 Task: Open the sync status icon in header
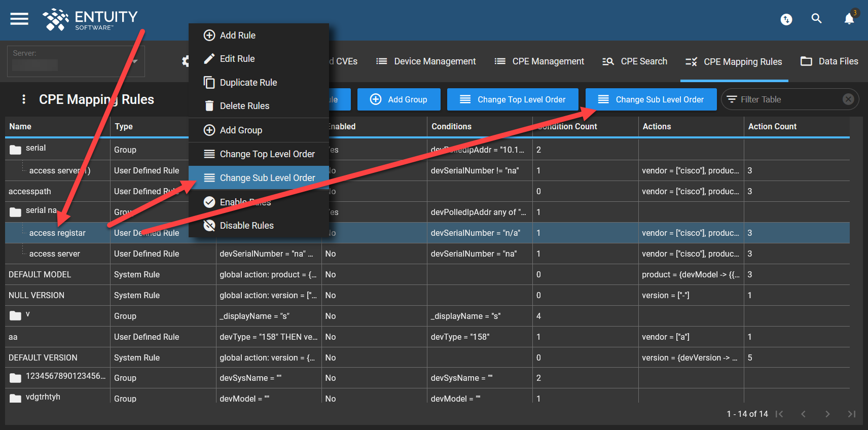[x=786, y=19]
